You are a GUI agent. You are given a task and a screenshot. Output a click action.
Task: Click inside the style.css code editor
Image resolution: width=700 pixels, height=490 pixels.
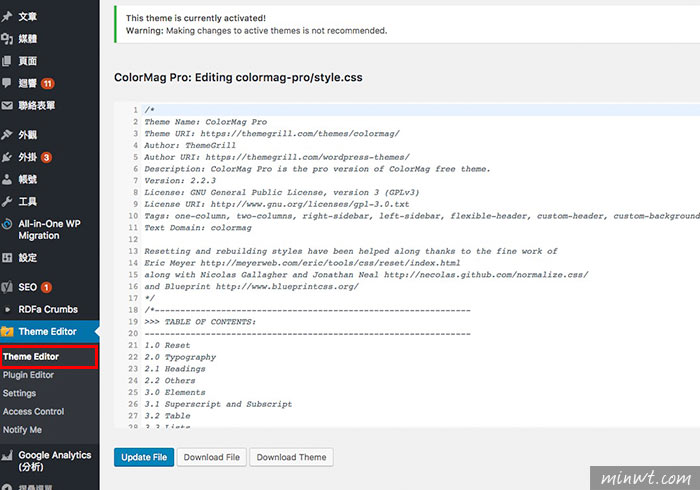click(x=407, y=265)
